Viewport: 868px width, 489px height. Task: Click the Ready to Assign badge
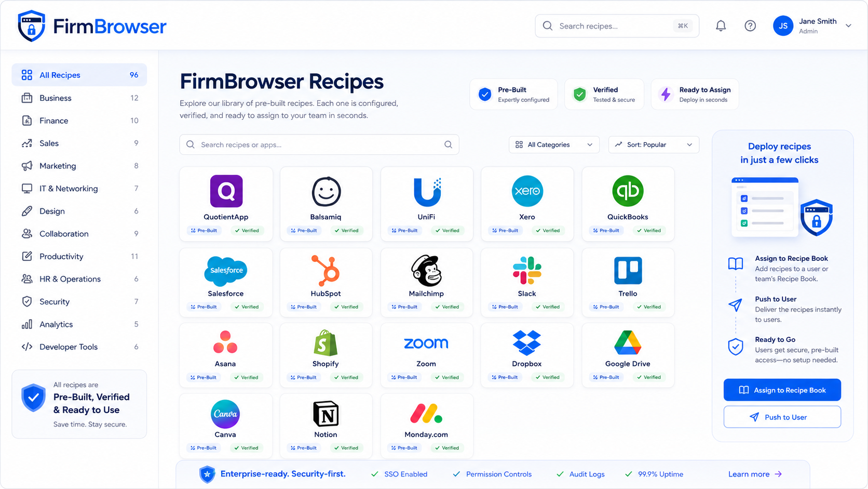pos(695,94)
